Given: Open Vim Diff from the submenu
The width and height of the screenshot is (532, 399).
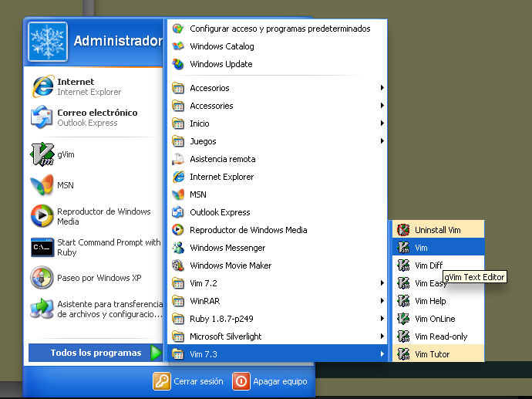Looking at the screenshot, I should point(429,265).
